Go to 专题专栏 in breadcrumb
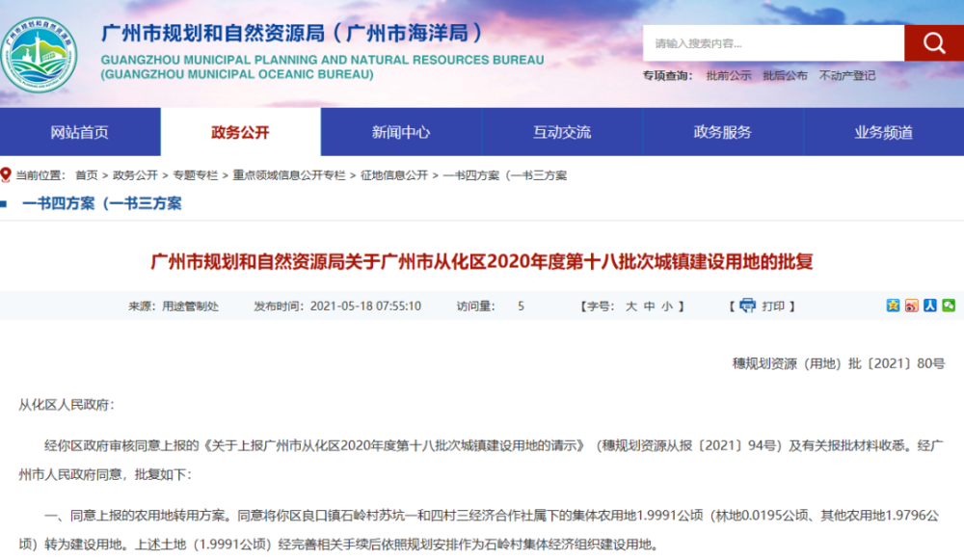This screenshot has height=560, width=964. [x=195, y=175]
